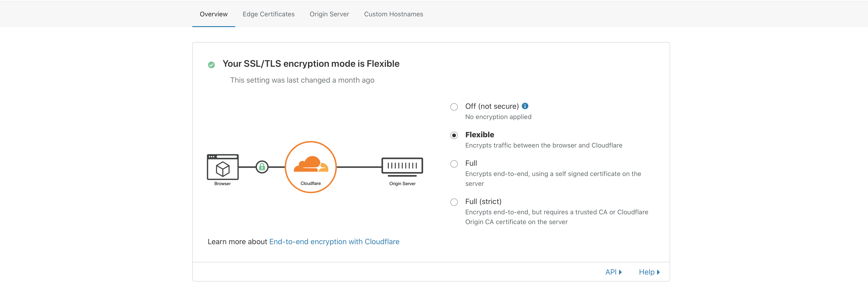Enable the Full (strict) radio option
This screenshot has width=868, height=289.
pos(454,202)
